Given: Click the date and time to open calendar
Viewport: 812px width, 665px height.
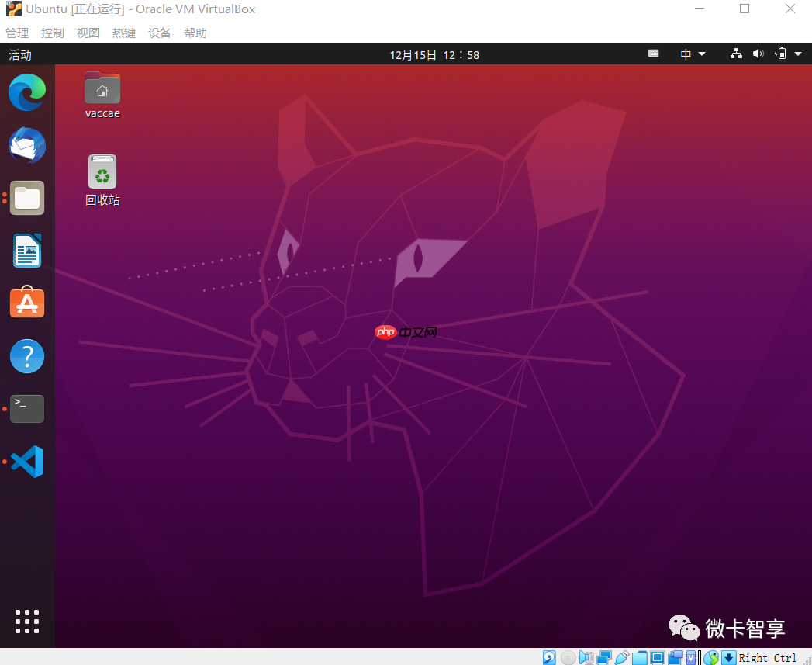Looking at the screenshot, I should (x=434, y=54).
